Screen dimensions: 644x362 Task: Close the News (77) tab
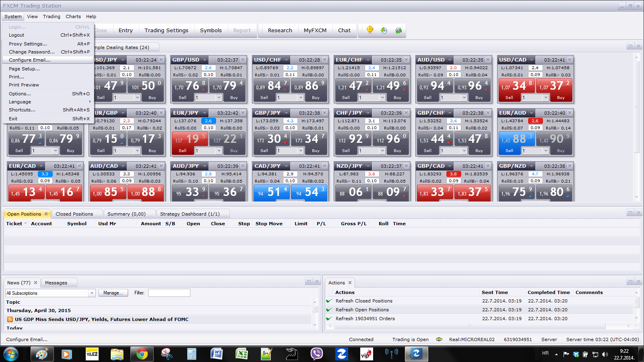pos(36,283)
